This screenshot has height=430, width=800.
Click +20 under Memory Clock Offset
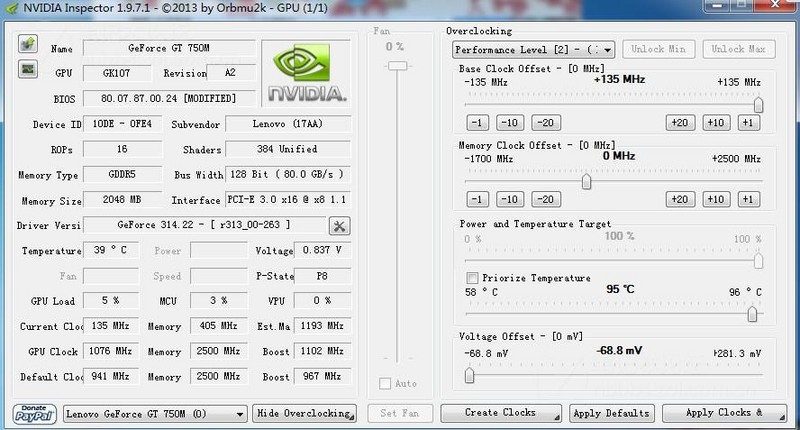(x=680, y=199)
